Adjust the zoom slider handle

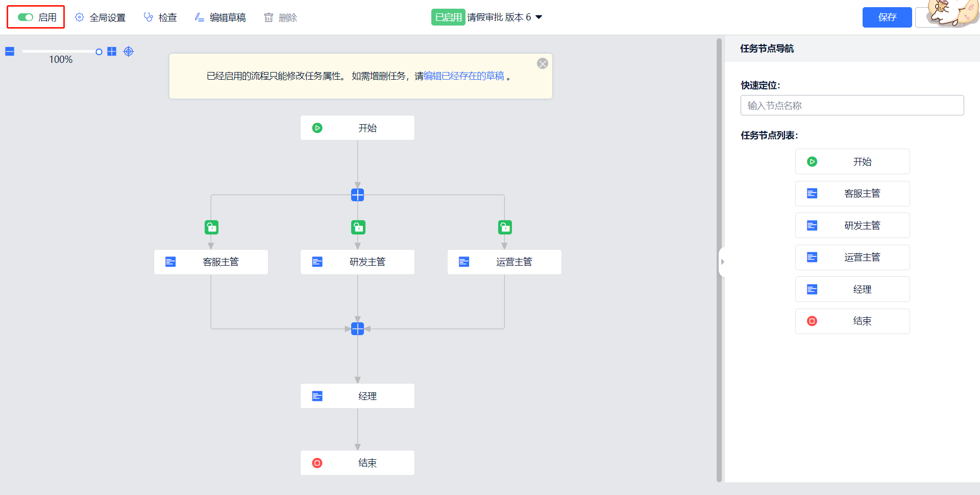(99, 52)
